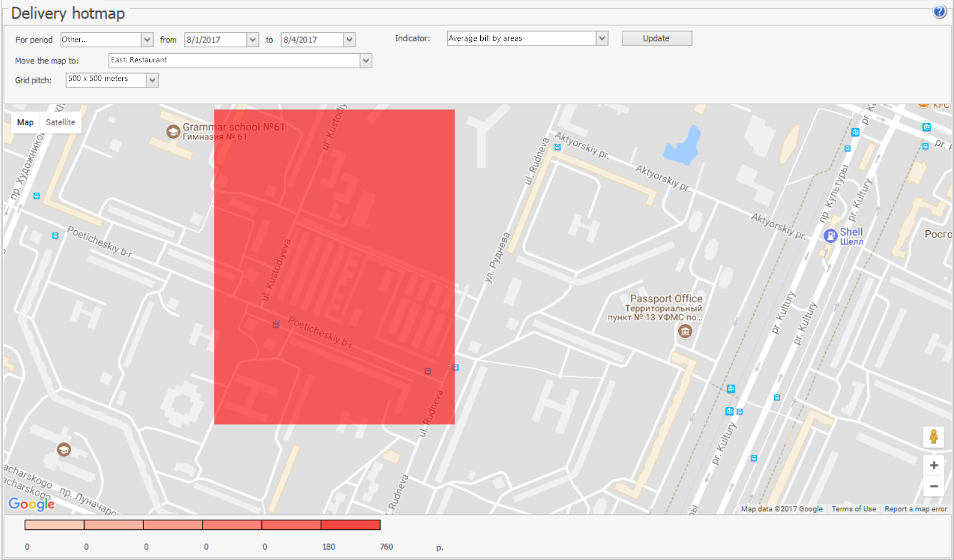Viewport: 954px width, 560px height.
Task: Click the Passport Office museum marker
Action: [x=685, y=331]
